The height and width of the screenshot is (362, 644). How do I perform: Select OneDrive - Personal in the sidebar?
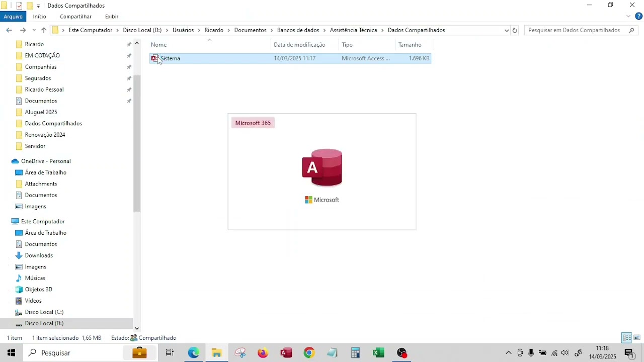click(46, 161)
